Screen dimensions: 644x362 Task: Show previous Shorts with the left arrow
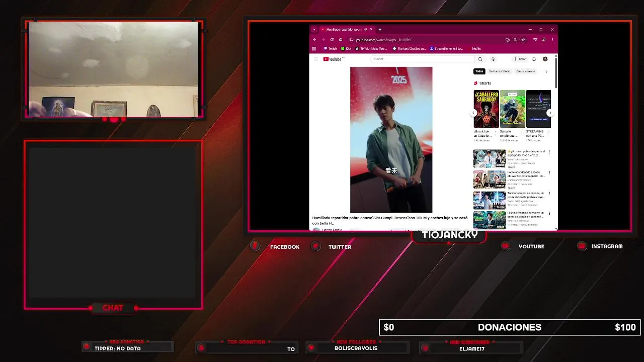coord(474,113)
